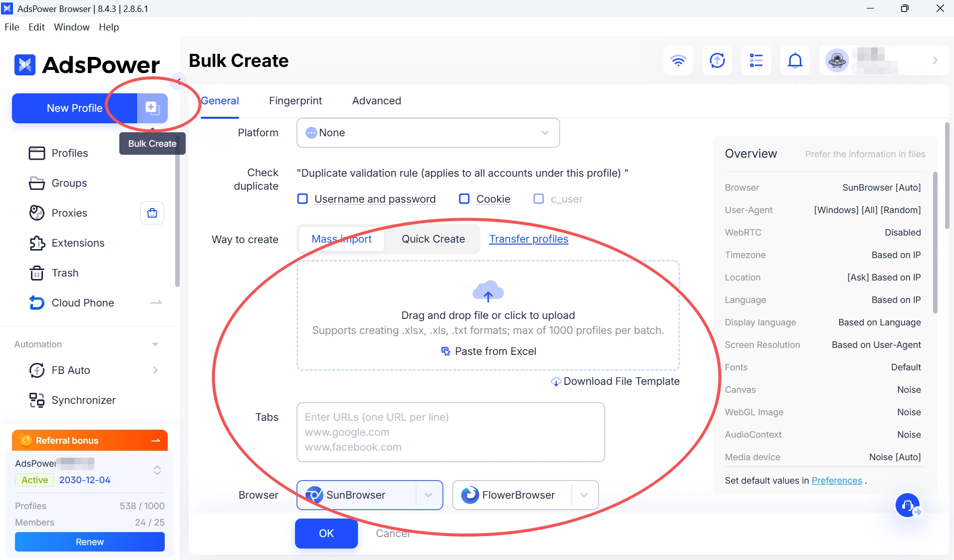This screenshot has height=560, width=954.
Task: Select SunBrowser as the browser
Action: (356, 495)
